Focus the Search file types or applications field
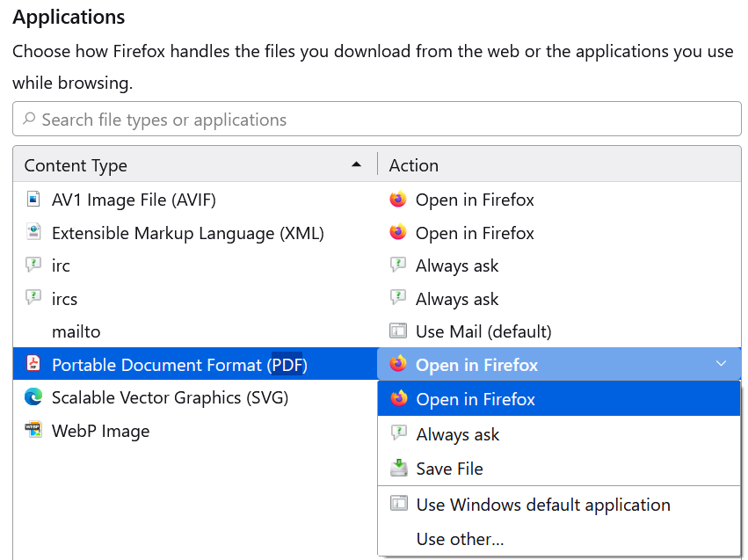 click(378, 120)
